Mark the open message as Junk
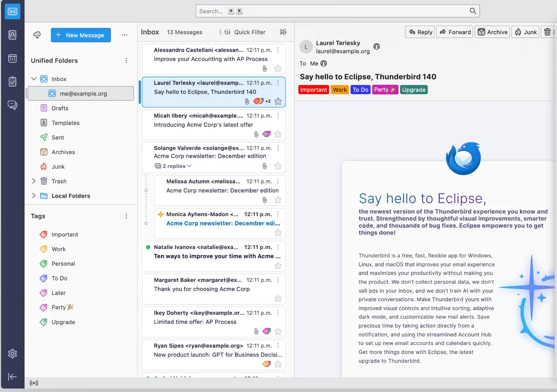 pos(525,32)
